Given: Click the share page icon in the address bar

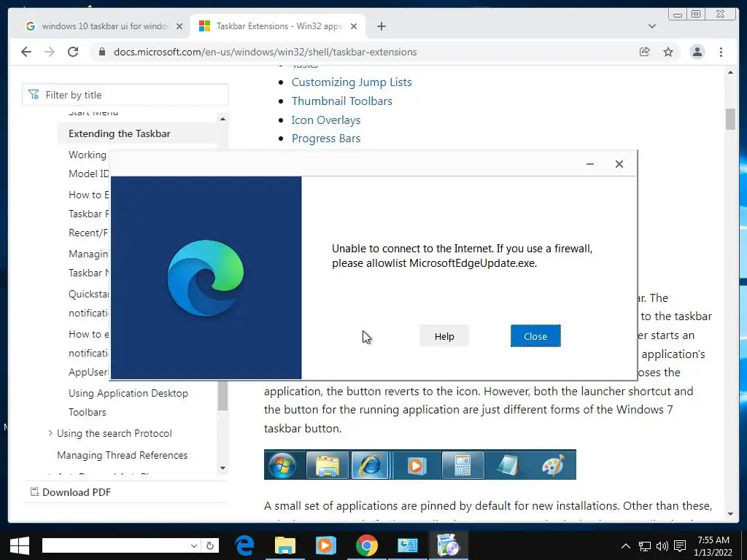Looking at the screenshot, I should [x=645, y=52].
